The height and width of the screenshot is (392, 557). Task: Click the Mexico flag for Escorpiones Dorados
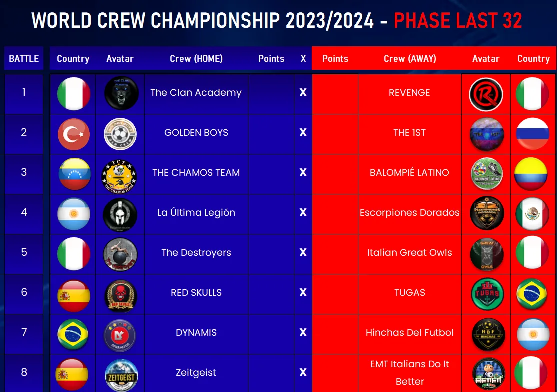tap(532, 214)
